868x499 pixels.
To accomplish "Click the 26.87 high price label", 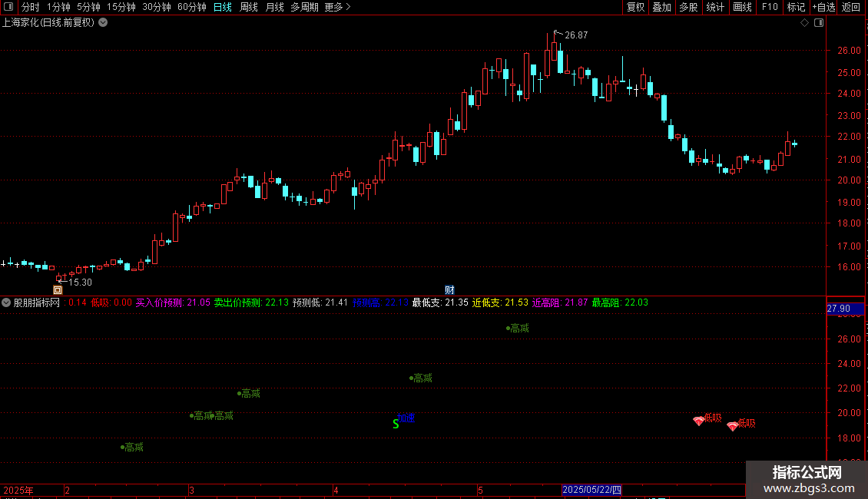I will point(576,35).
